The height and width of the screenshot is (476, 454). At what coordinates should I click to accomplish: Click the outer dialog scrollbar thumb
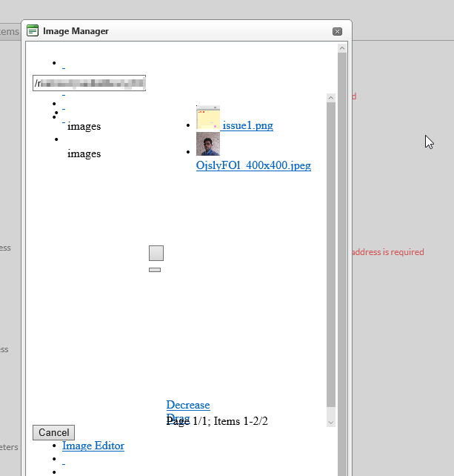tap(342, 264)
